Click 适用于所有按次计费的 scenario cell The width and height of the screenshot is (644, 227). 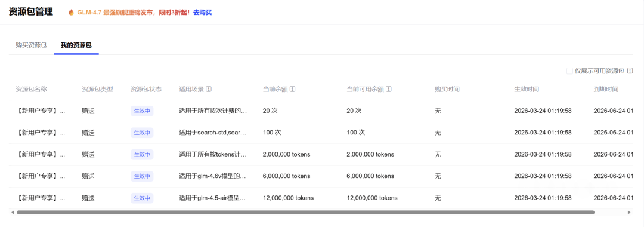[x=213, y=111]
